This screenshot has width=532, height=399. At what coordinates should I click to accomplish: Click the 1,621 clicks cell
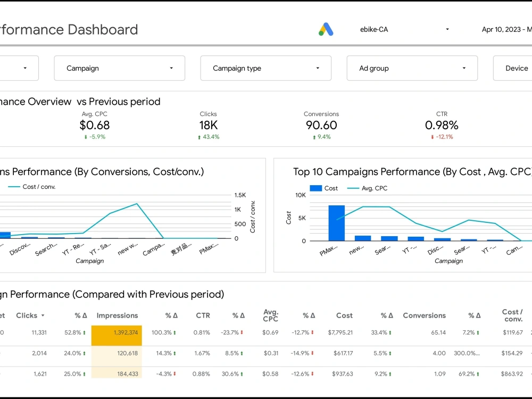(x=40, y=374)
